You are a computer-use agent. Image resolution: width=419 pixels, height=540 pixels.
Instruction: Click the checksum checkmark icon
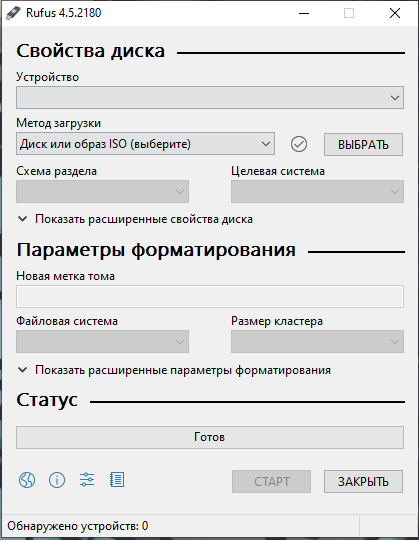299,144
